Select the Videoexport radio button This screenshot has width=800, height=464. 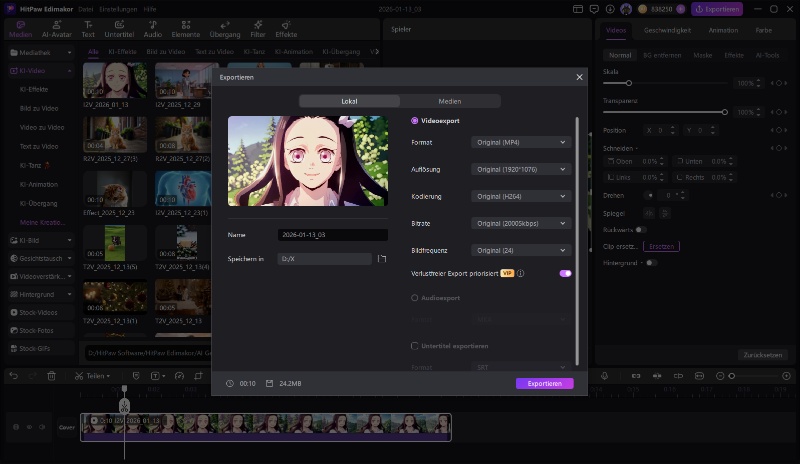415,120
